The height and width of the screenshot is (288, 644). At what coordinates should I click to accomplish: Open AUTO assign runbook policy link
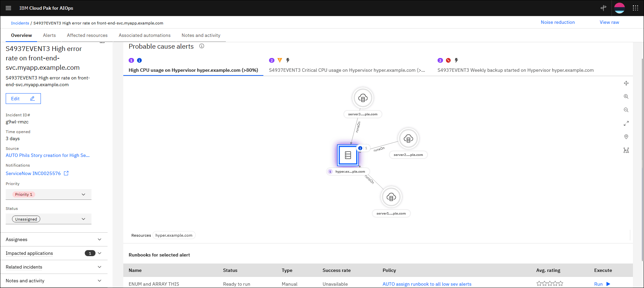pyautogui.click(x=427, y=284)
